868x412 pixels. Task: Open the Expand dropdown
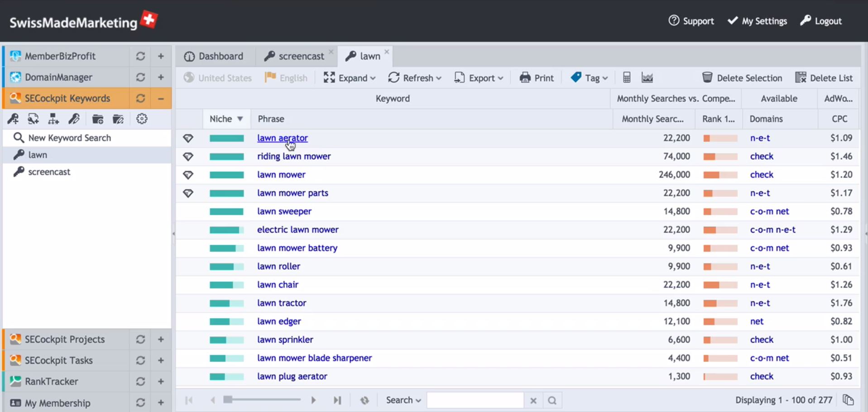click(350, 78)
